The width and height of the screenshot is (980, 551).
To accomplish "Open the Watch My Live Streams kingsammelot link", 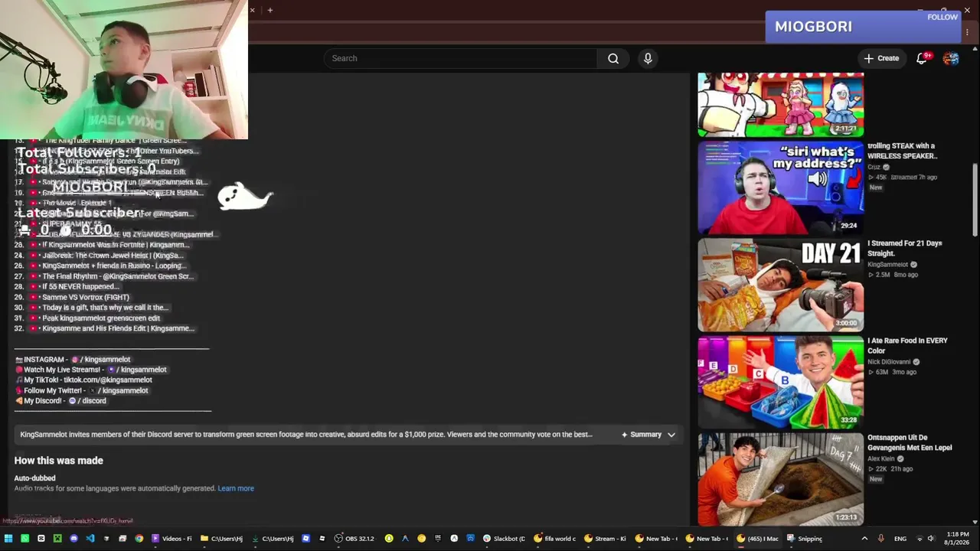I will coord(136,370).
